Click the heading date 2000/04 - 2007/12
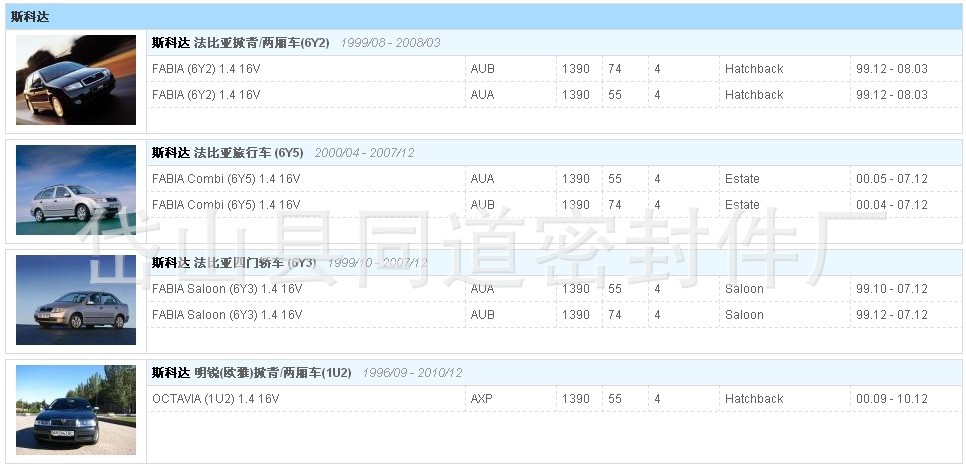Screen dimensions: 966x466 tap(365, 153)
